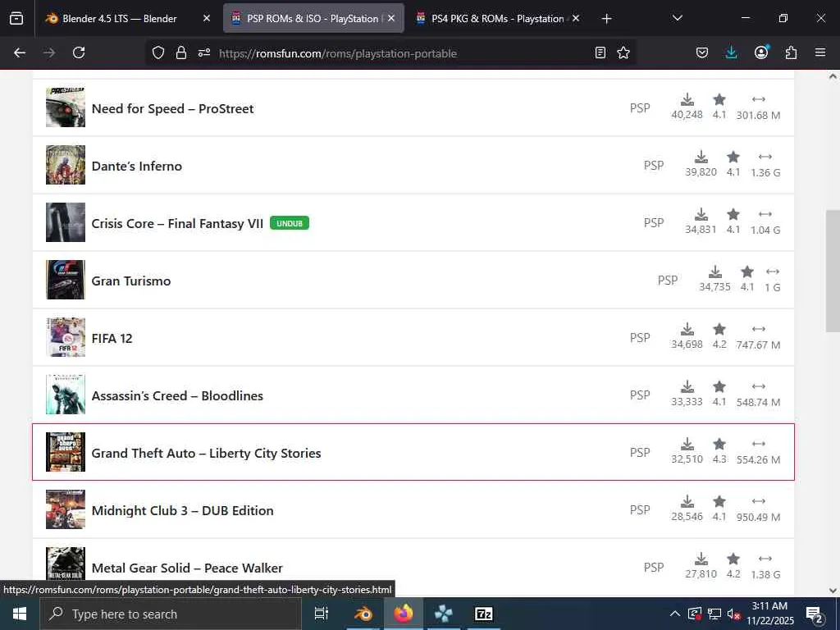This screenshot has width=840, height=630.
Task: Bookmark this page with the star
Action: coord(623,52)
